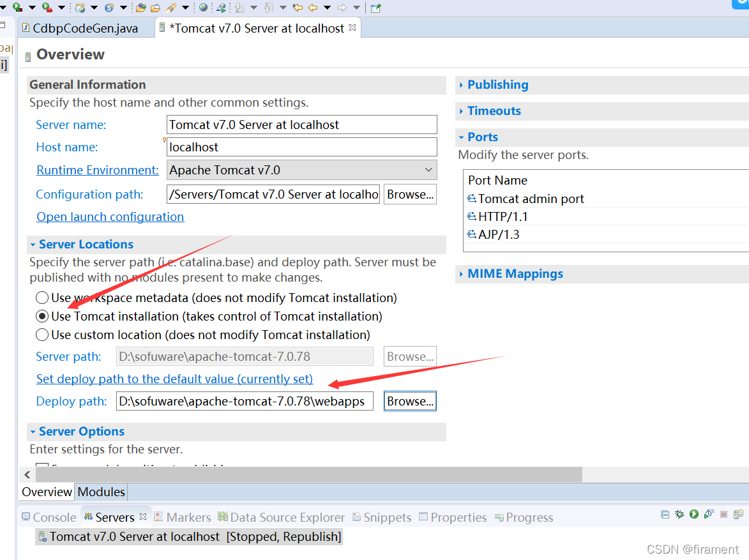Click the Deploy path input field
749x560 pixels.
click(x=245, y=401)
